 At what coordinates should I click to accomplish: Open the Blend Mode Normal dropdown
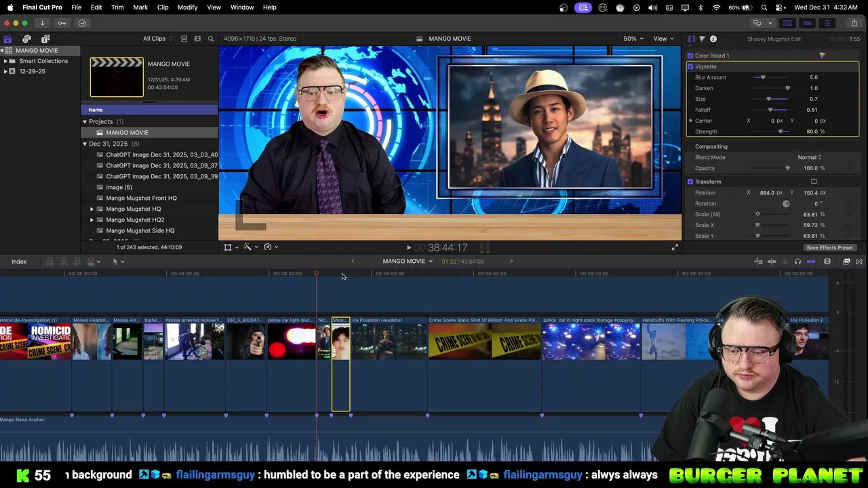809,157
